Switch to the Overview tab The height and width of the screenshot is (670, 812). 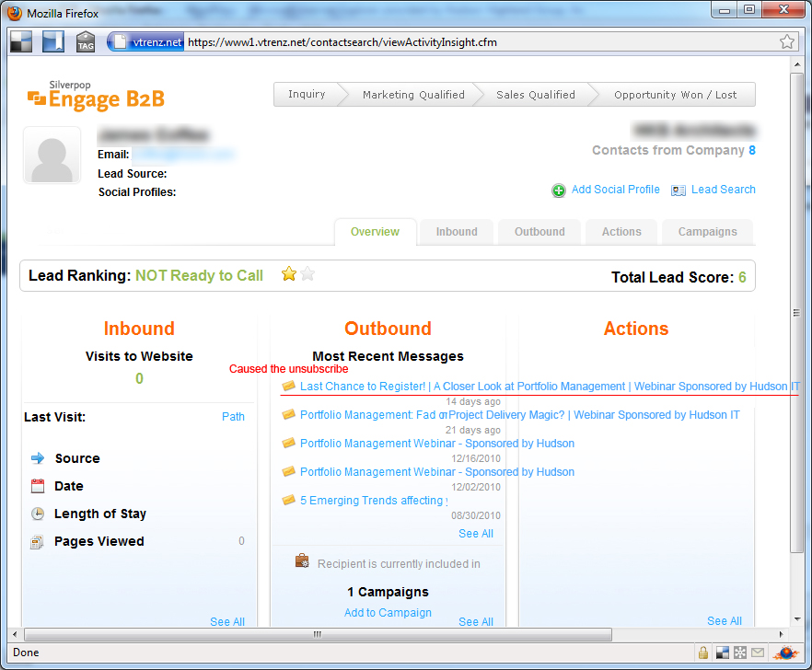(x=375, y=231)
